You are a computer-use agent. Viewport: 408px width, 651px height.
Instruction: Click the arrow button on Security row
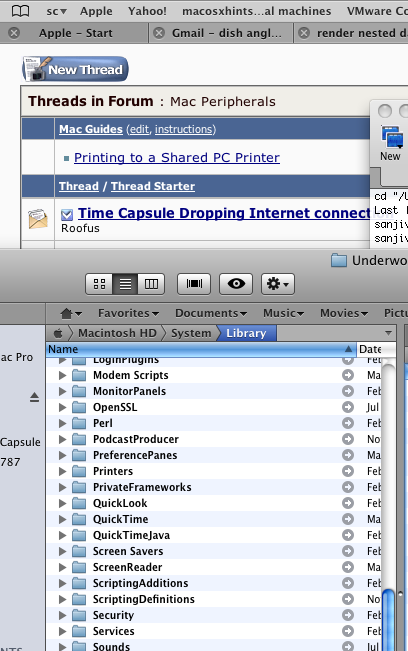tap(348, 615)
